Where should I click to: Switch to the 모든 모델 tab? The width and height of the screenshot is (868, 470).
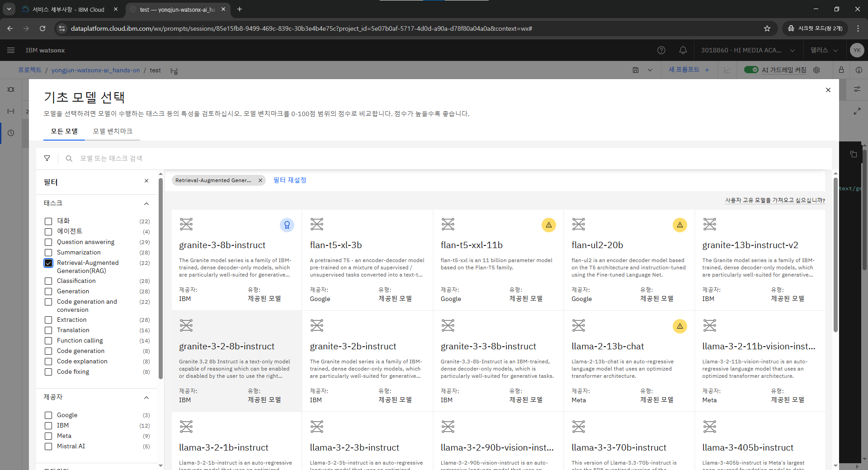pyautogui.click(x=64, y=131)
